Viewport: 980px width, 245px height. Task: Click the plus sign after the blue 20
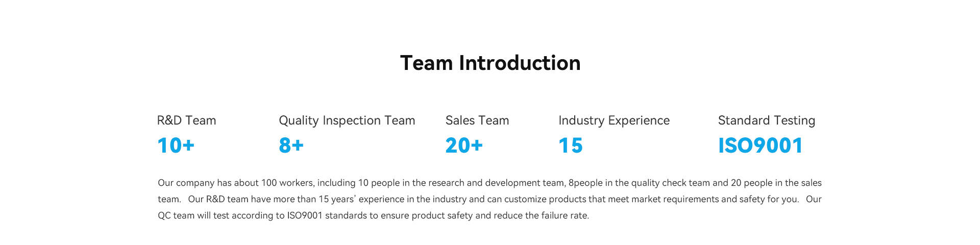click(477, 145)
